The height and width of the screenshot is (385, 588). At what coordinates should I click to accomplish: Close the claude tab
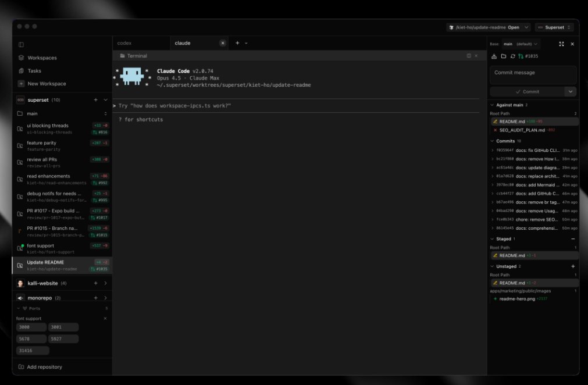[223, 43]
